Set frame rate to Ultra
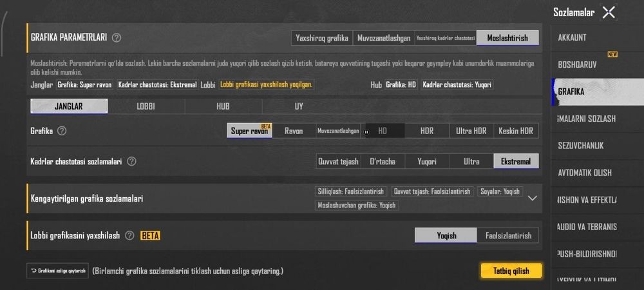This screenshot has height=290, width=644. pyautogui.click(x=471, y=161)
